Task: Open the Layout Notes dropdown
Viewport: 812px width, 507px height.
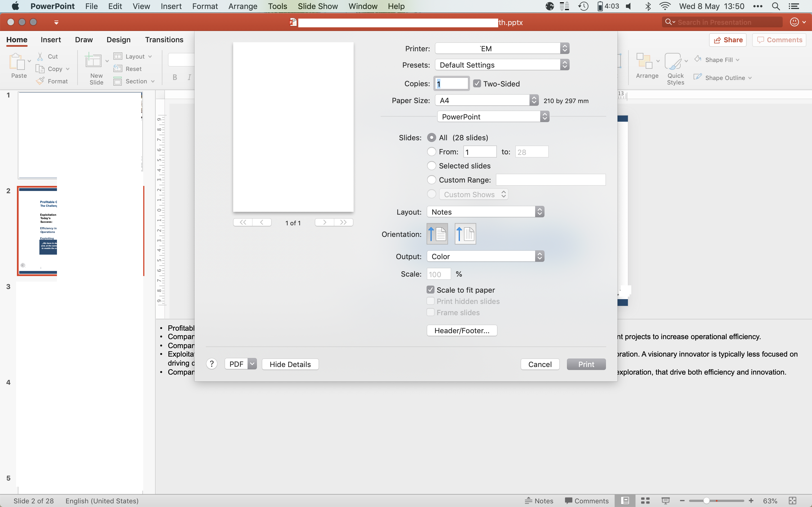Action: [x=485, y=212]
